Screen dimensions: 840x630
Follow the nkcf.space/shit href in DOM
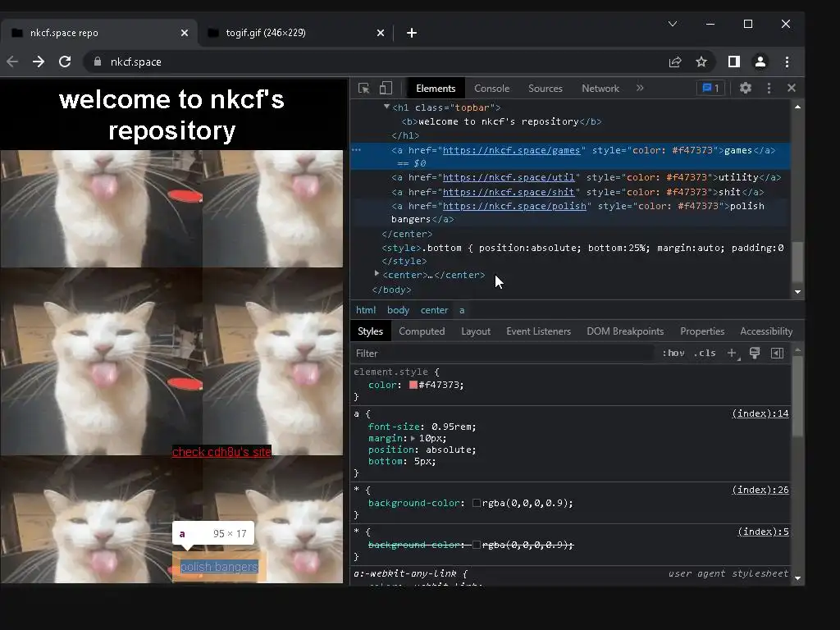(x=509, y=192)
